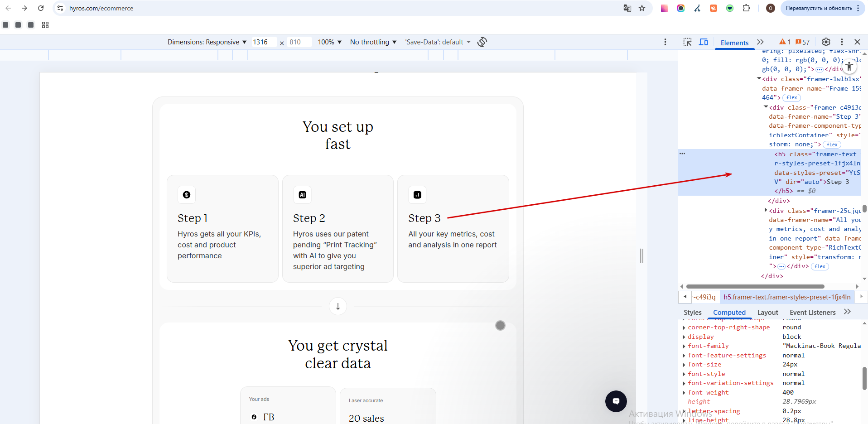Open DevTools settings gear
This screenshot has height=424, width=868.
[826, 42]
